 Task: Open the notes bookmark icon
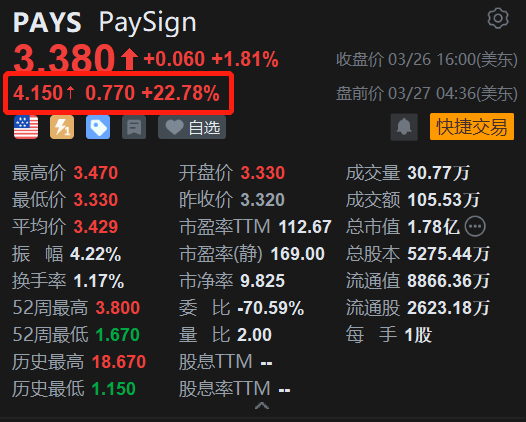pos(134,127)
